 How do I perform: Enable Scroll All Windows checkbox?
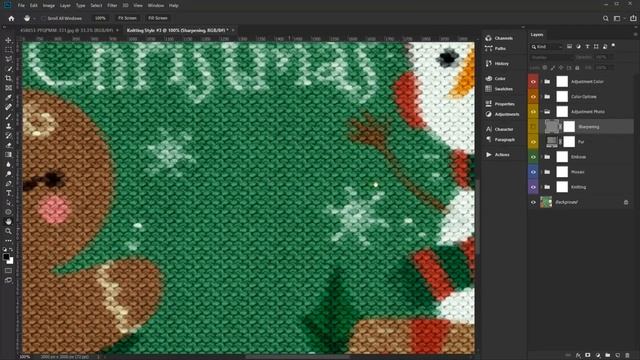pos(44,18)
